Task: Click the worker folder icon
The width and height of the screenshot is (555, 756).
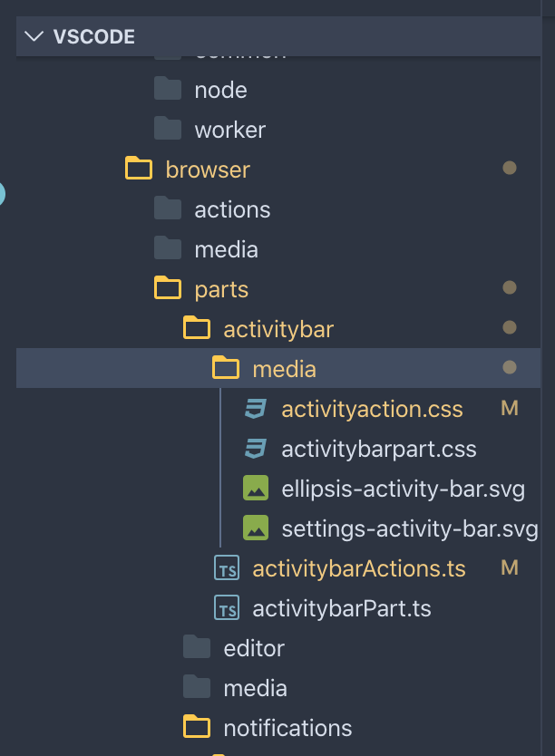Action: point(168,128)
